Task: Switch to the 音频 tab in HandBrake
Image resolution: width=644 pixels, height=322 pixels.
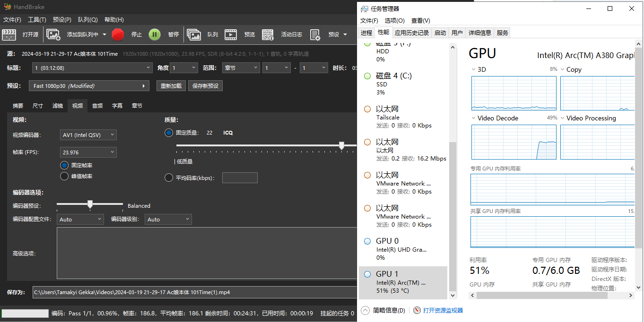Action: [x=97, y=106]
